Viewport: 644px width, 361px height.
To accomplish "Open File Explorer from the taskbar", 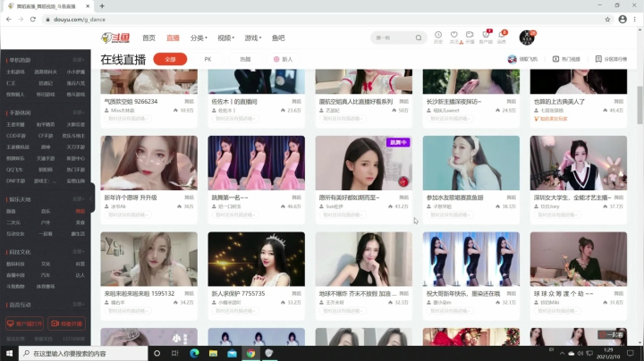I will tap(213, 353).
